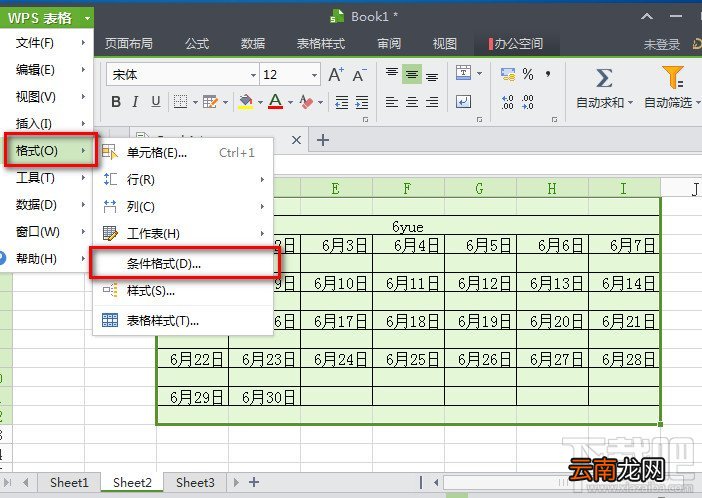Expand border style dropdown arrow

[195, 103]
